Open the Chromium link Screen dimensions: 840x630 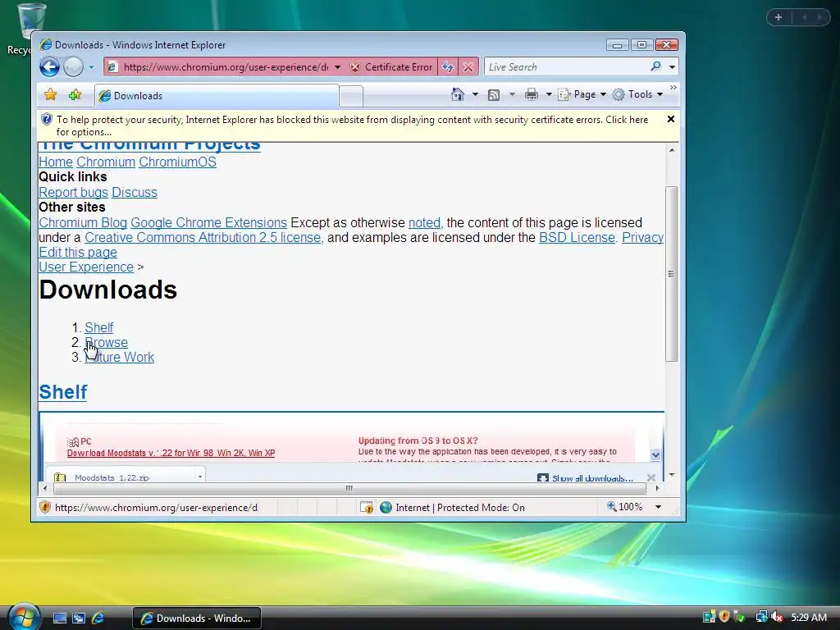[x=106, y=162]
